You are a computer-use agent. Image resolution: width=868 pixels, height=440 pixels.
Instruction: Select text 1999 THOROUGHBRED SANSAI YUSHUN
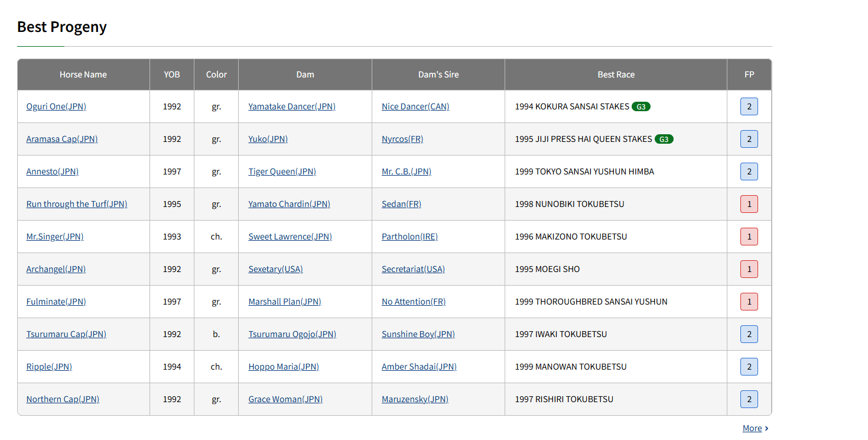click(x=591, y=302)
